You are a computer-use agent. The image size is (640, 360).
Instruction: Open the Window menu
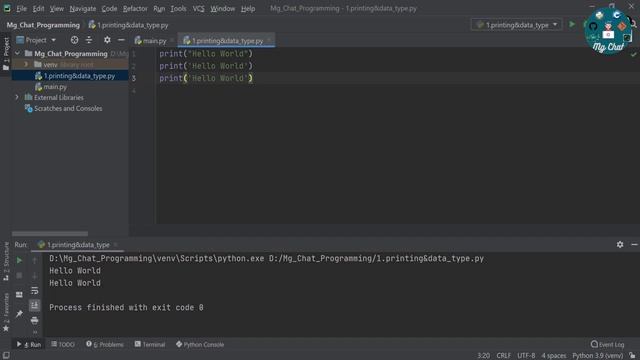click(222, 9)
